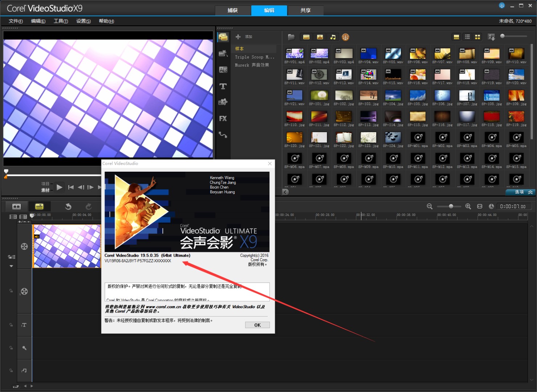This screenshot has width=537, height=392.
Task: Switch library to thumbnail grid view
Action: [477, 37]
